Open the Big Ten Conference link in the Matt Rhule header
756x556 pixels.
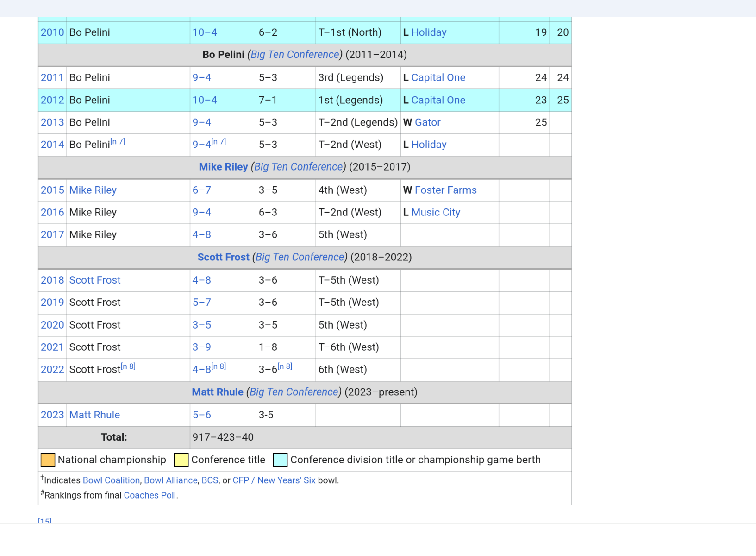294,392
